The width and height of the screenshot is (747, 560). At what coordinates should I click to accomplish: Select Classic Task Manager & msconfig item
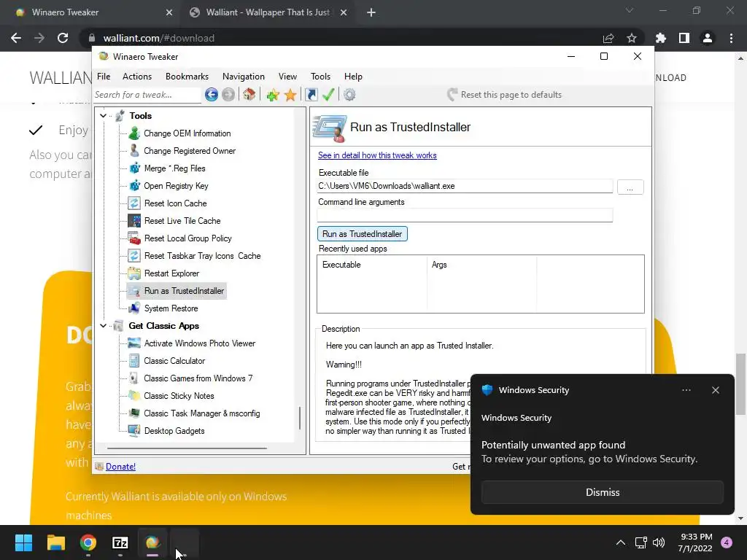coord(202,413)
